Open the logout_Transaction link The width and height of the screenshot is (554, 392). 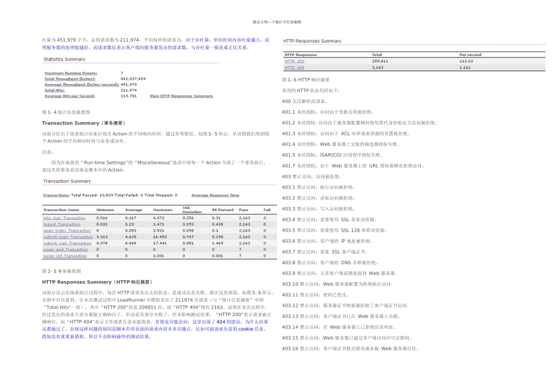62,225
